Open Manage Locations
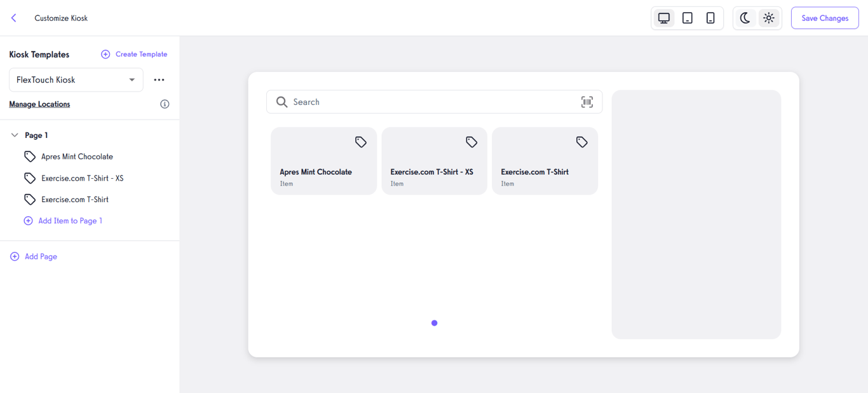The height and width of the screenshot is (393, 868). (39, 104)
